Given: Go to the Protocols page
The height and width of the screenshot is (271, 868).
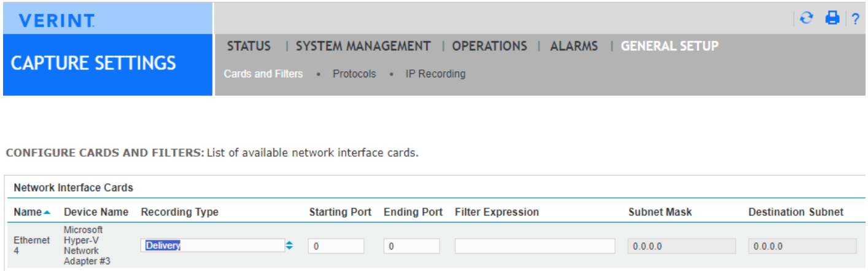Looking at the screenshot, I should [x=354, y=74].
